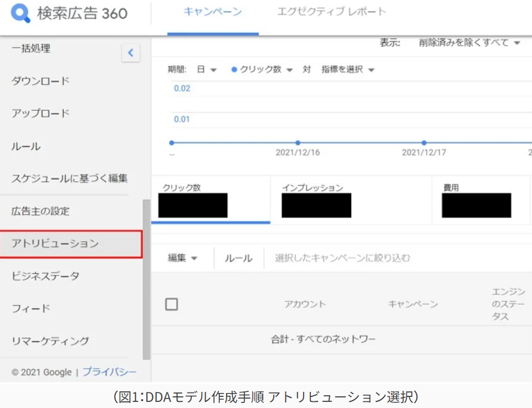Sort by the キャンペーン column header
Screen dimensions: 532x408
(x=413, y=304)
